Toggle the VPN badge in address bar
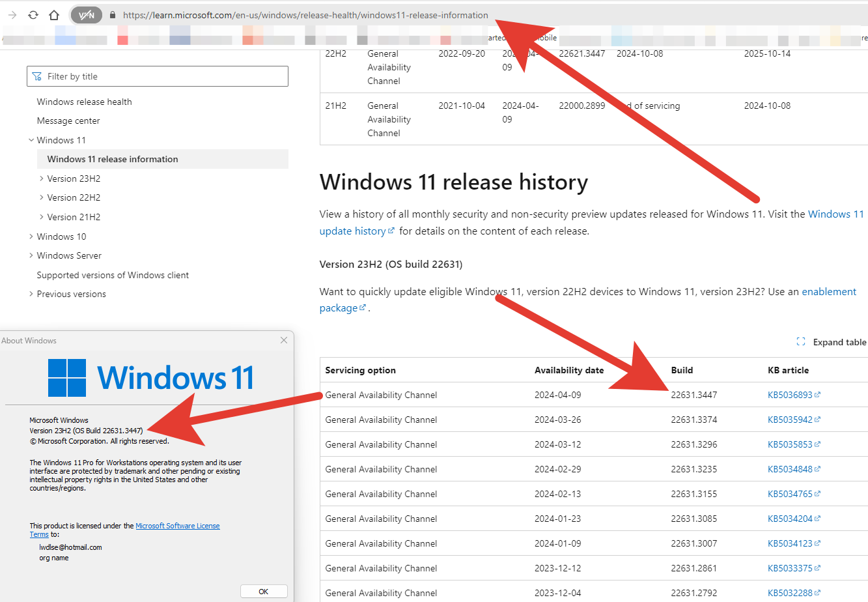This screenshot has height=602, width=868. click(86, 15)
